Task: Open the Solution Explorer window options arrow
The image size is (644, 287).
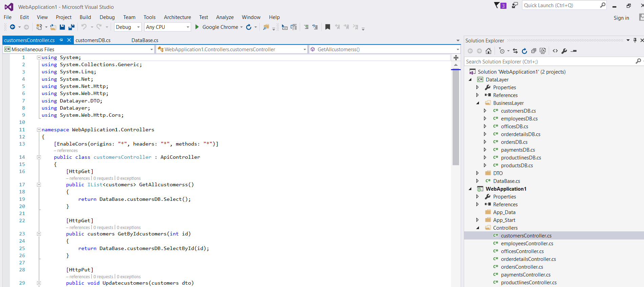Action: tap(628, 40)
